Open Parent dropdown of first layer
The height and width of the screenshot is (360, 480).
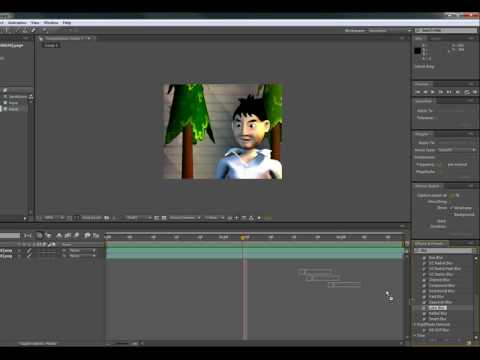[82, 250]
